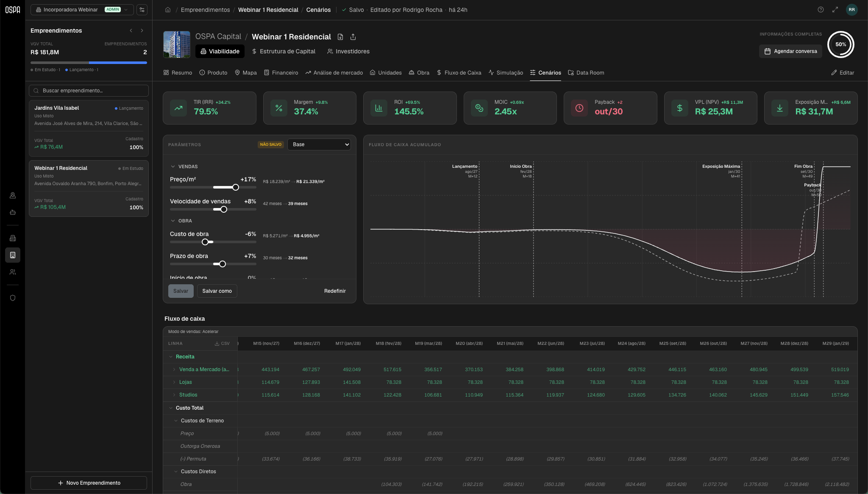Click the fullscreen expand icon
The image size is (868, 494).
(x=835, y=10)
